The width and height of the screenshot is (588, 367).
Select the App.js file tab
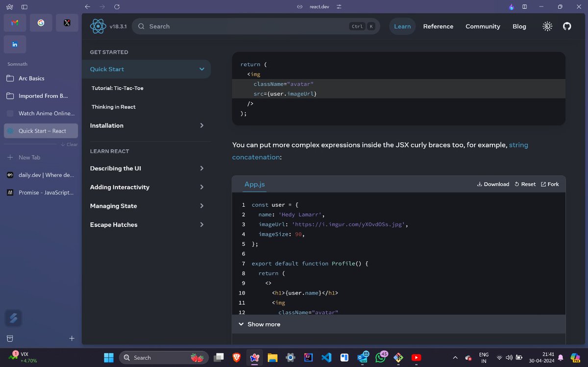(x=255, y=184)
